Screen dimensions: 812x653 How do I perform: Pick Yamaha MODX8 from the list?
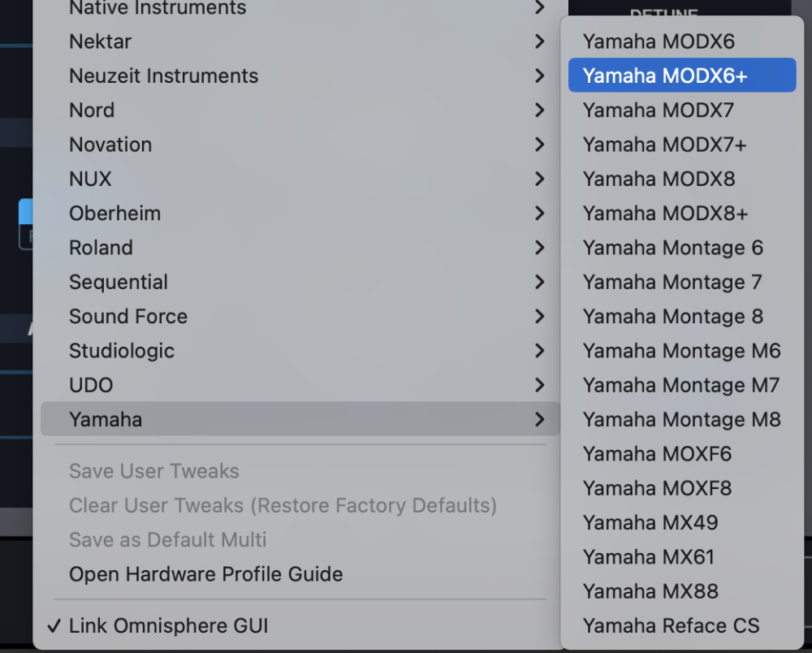point(659,179)
